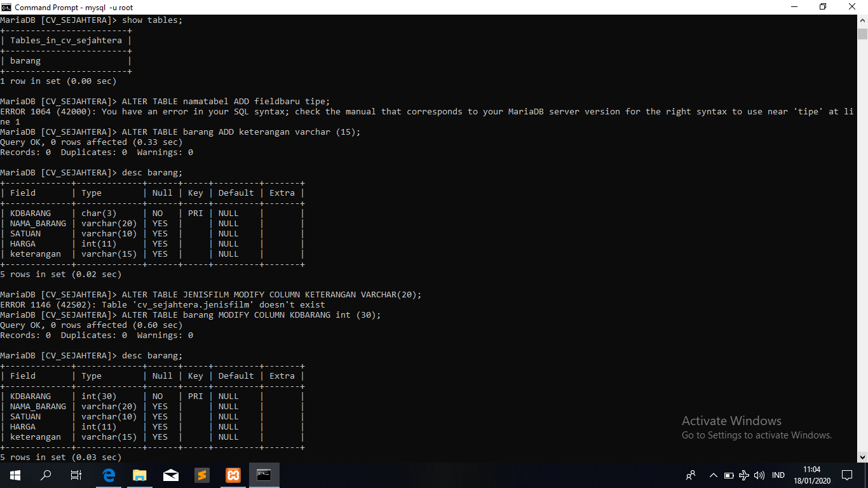
Task: Click the Command Prompt taskbar button
Action: click(264, 475)
